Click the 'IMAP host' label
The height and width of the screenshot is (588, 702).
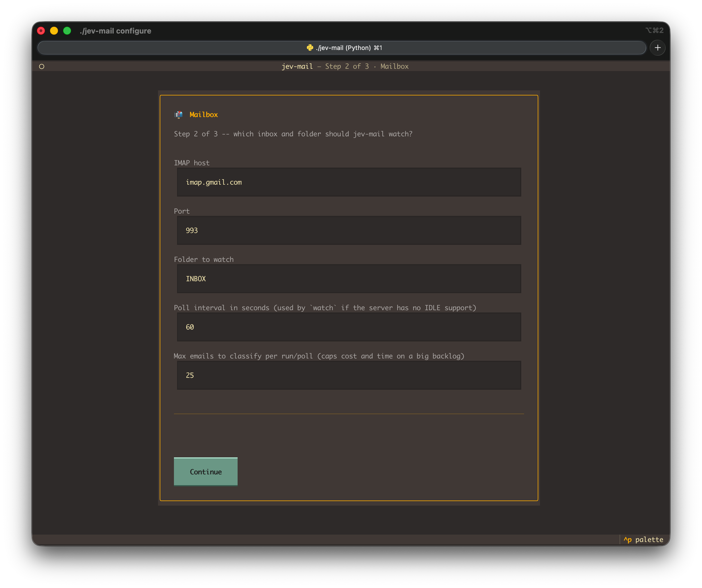(x=192, y=163)
